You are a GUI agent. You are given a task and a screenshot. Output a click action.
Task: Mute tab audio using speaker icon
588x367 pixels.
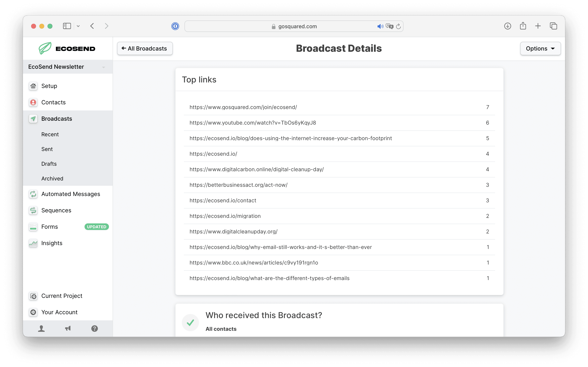click(380, 26)
